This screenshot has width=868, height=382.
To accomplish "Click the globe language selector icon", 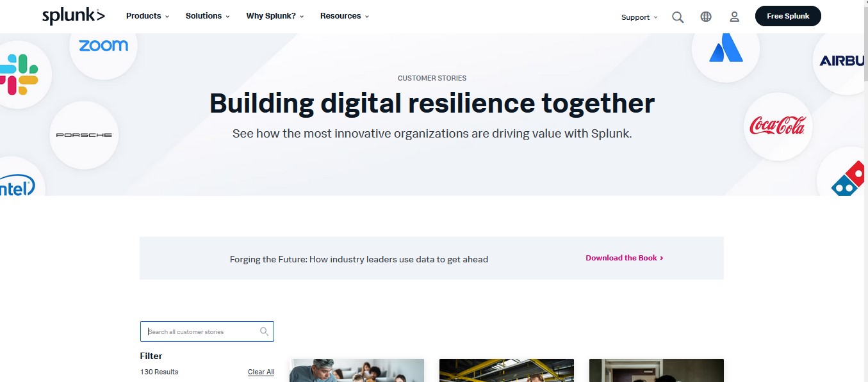I will pyautogui.click(x=706, y=17).
